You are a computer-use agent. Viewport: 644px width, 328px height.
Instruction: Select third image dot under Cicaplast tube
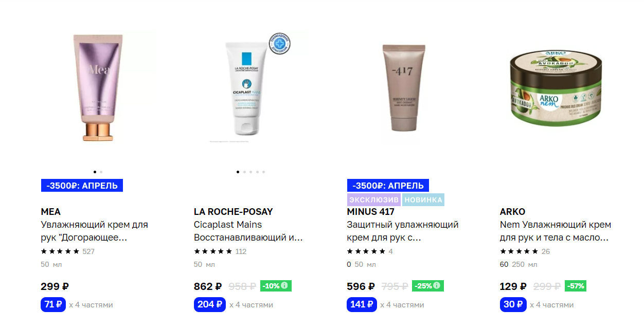(x=251, y=172)
